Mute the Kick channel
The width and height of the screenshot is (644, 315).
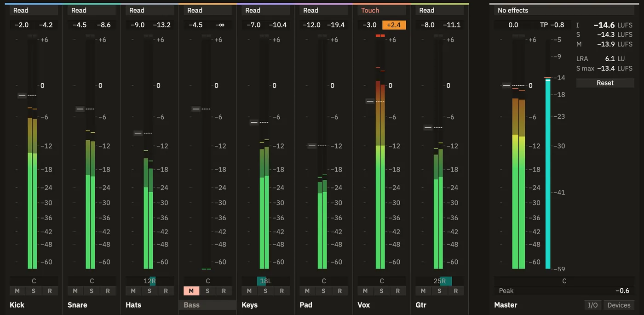click(17, 291)
